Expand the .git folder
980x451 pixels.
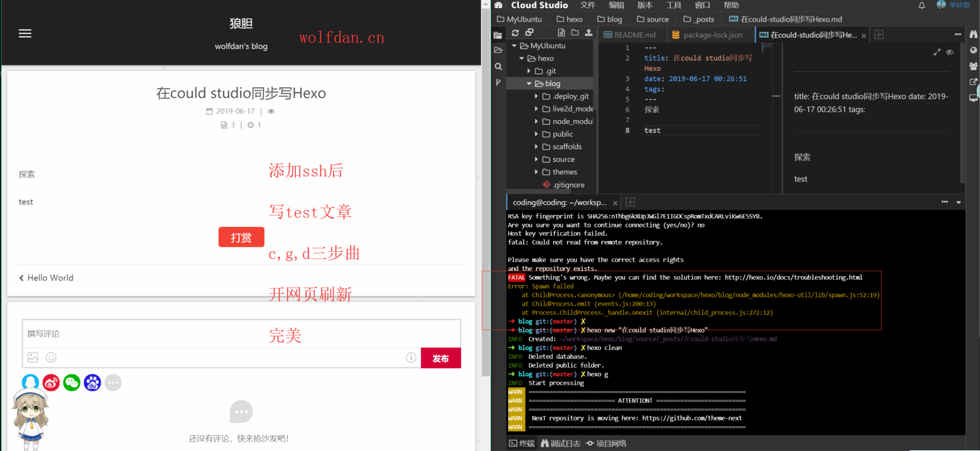pyautogui.click(x=529, y=71)
